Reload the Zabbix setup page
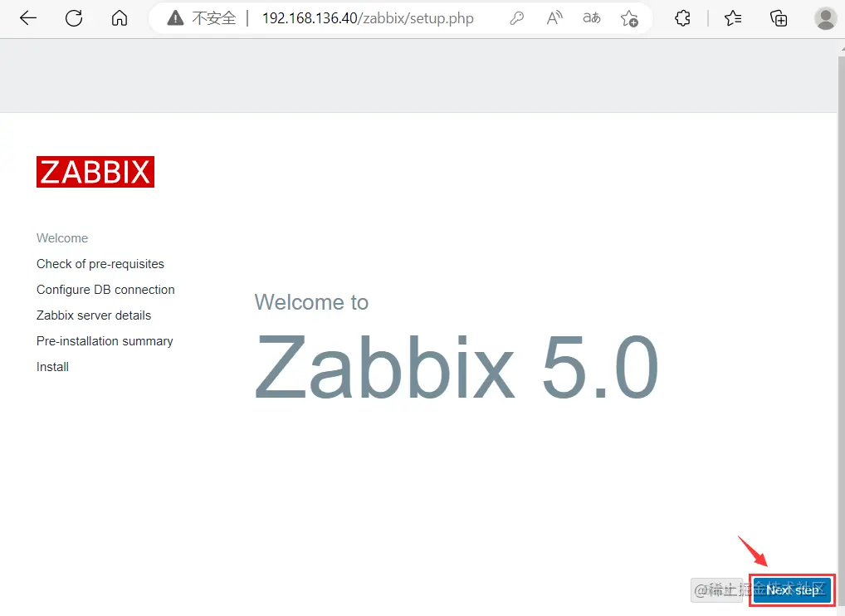The width and height of the screenshot is (845, 616). click(74, 18)
